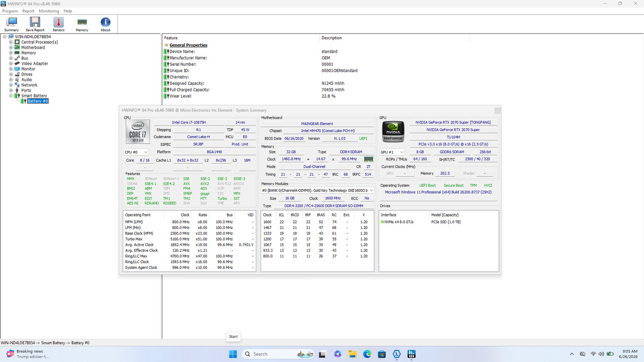This screenshot has height=362, width=644.
Task: Expand the Monitor tree node
Action: tap(11, 69)
